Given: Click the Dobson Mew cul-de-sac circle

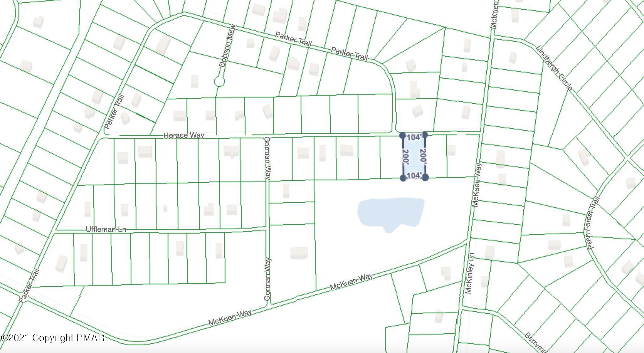Looking at the screenshot, I should [x=219, y=82].
